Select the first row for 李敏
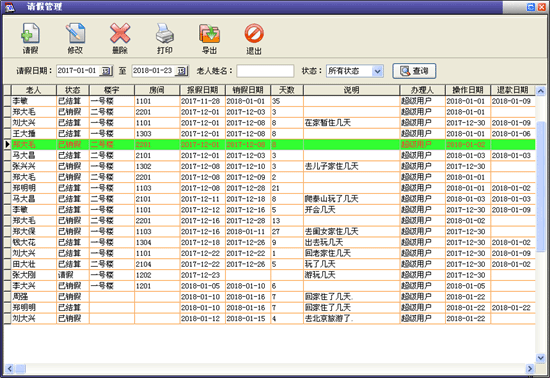Screen dimensions: 550x378 (x=269, y=101)
